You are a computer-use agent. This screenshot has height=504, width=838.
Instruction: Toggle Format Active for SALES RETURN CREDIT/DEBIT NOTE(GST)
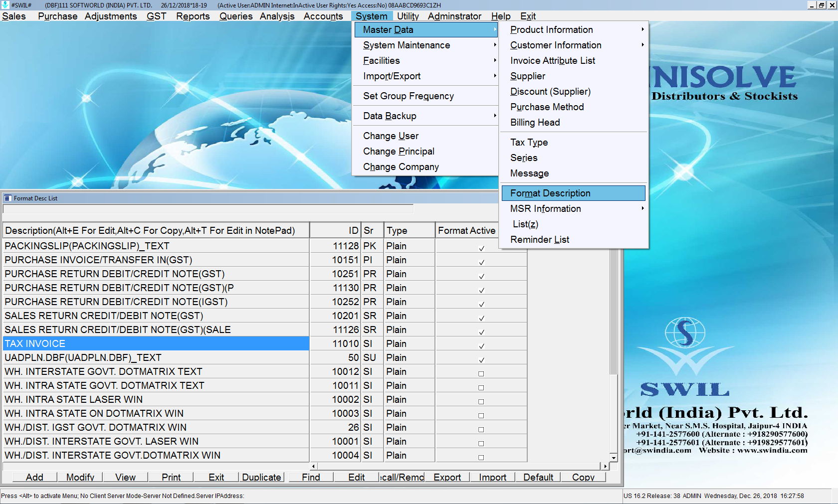coord(481,318)
